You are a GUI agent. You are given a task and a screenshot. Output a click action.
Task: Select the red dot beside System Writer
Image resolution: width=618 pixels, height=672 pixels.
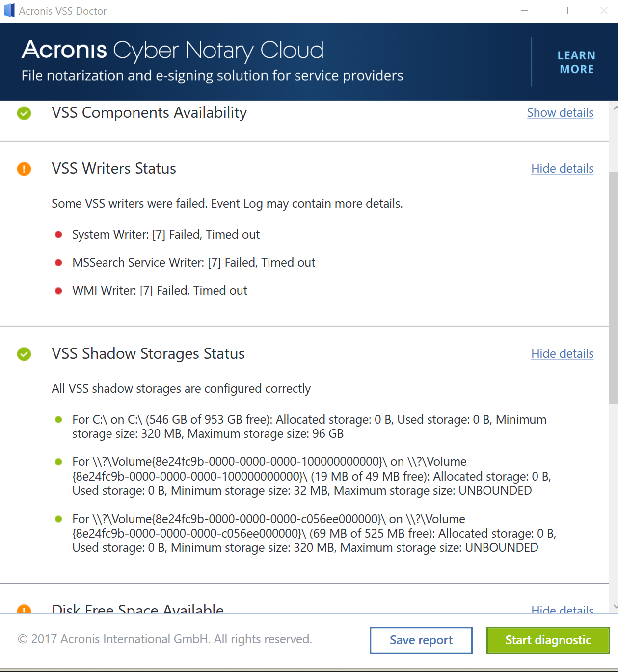[59, 235]
